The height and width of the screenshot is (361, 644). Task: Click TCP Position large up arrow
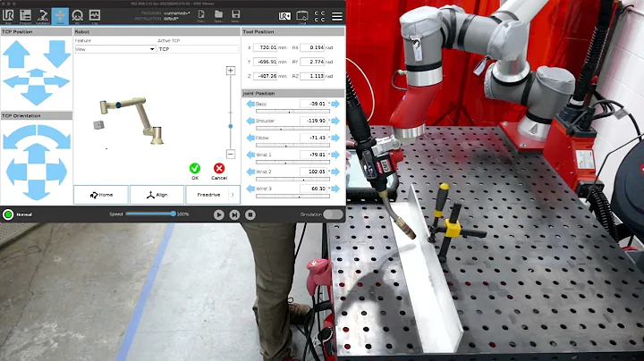tap(16, 55)
